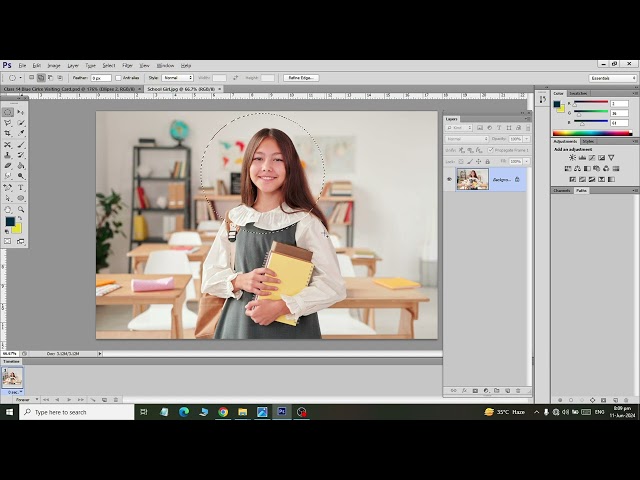640x480 pixels.
Task: Select the Clone Stamp tool
Action: point(8,155)
